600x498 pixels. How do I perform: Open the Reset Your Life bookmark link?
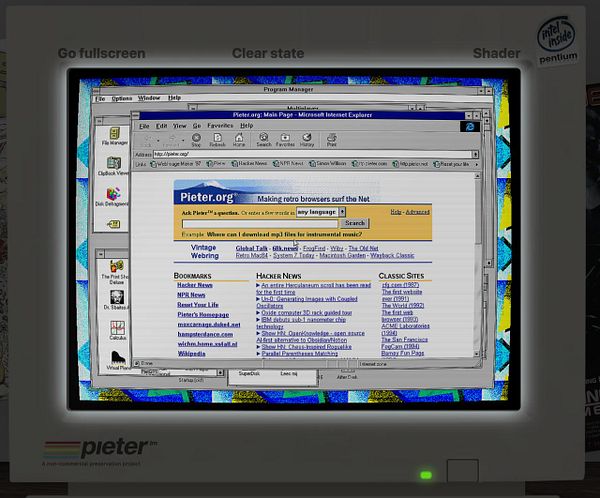198,305
